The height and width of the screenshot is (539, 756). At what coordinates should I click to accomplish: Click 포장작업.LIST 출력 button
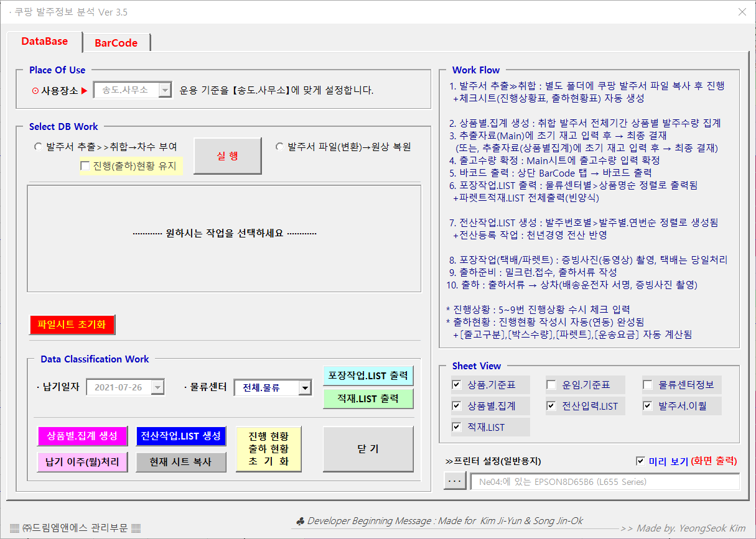[x=368, y=376]
